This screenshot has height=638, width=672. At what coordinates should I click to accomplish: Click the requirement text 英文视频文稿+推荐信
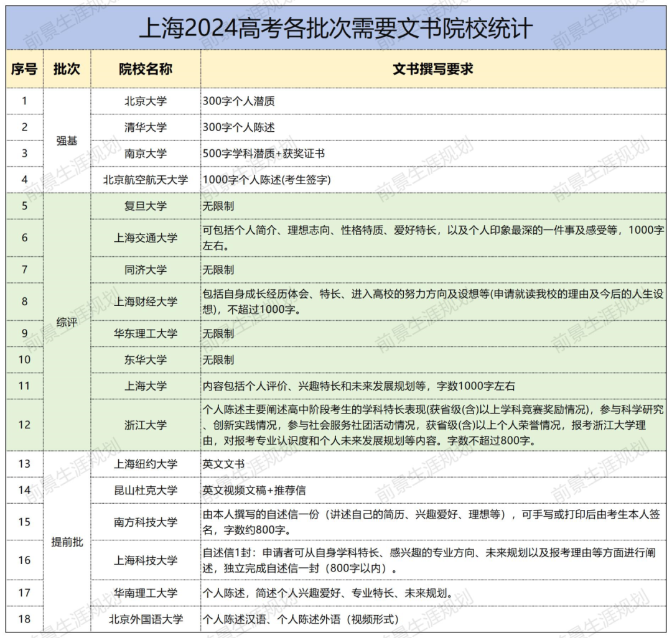coord(254,490)
